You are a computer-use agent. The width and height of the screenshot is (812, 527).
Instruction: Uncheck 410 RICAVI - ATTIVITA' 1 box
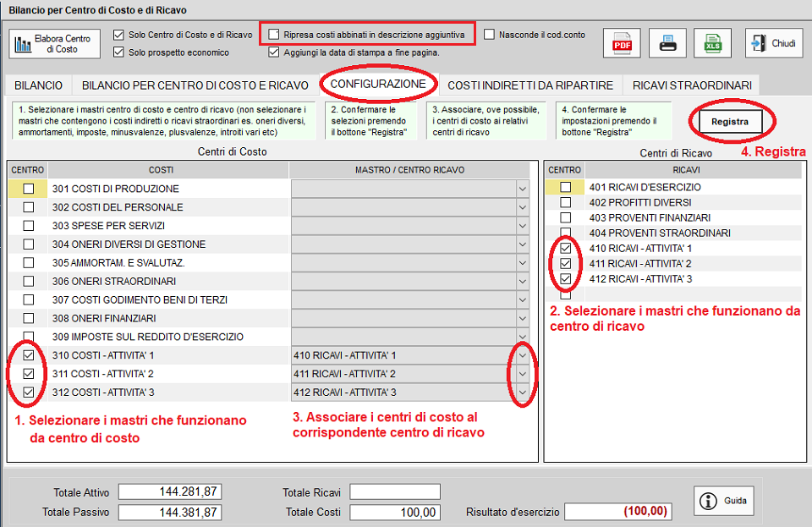(x=565, y=249)
